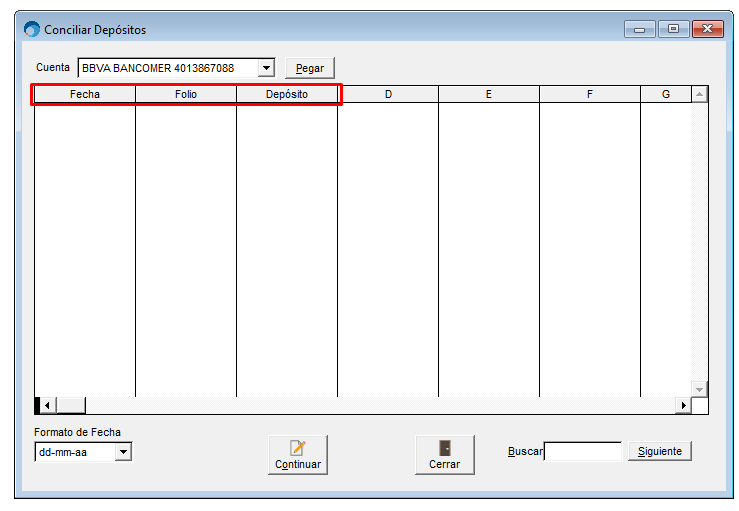Select the Folio column header
The image size is (739, 511).
(186, 94)
